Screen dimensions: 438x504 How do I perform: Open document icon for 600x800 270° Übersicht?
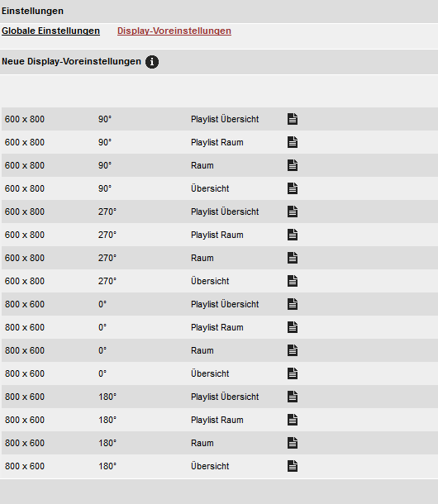293,281
